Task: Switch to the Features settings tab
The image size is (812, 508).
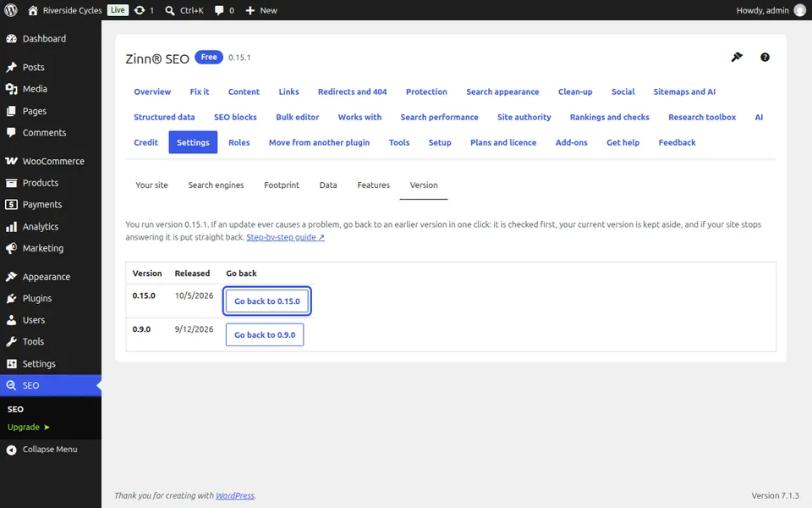Action: tap(373, 185)
